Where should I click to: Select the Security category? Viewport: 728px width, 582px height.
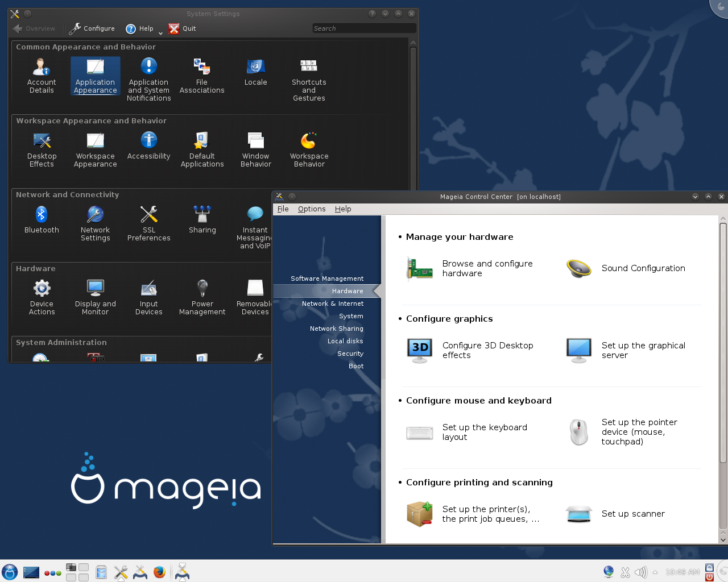point(350,354)
